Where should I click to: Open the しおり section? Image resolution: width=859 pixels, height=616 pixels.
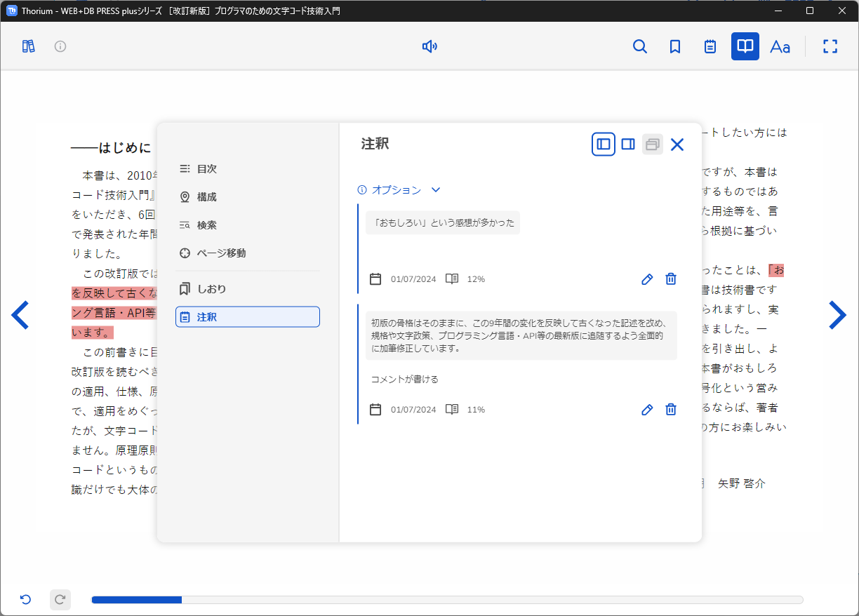coord(211,289)
